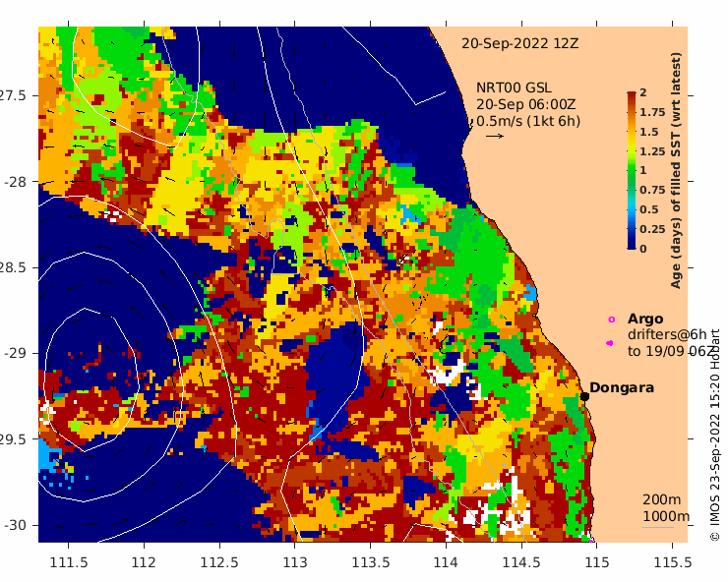Click the colorbar tick label 1.75
This screenshot has width=728, height=582.
click(652, 112)
